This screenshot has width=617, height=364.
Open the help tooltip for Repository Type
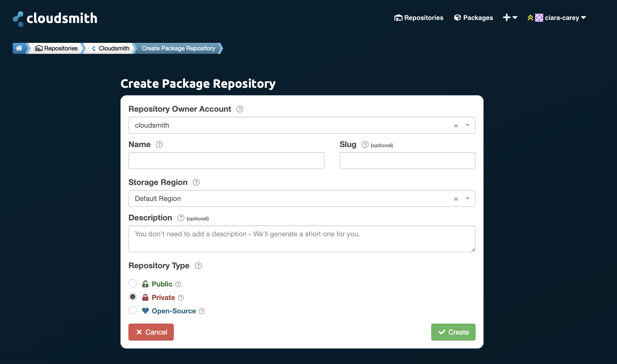coord(198,266)
